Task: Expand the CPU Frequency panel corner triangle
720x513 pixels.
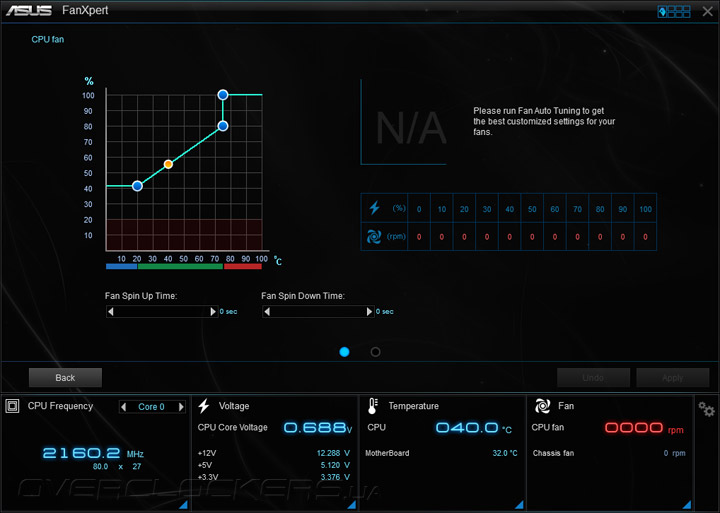Action: pos(183,504)
